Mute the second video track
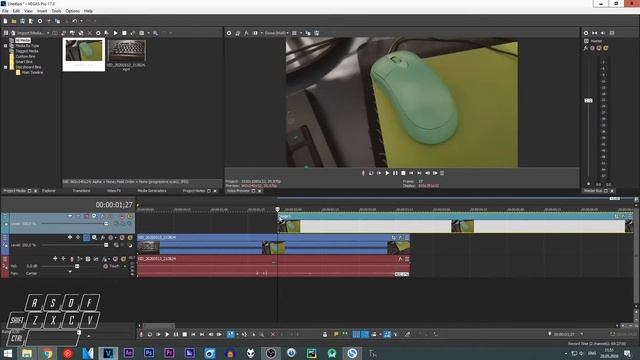Image resolution: width=640 pixels, height=360 pixels. pyautogui.click(x=122, y=237)
